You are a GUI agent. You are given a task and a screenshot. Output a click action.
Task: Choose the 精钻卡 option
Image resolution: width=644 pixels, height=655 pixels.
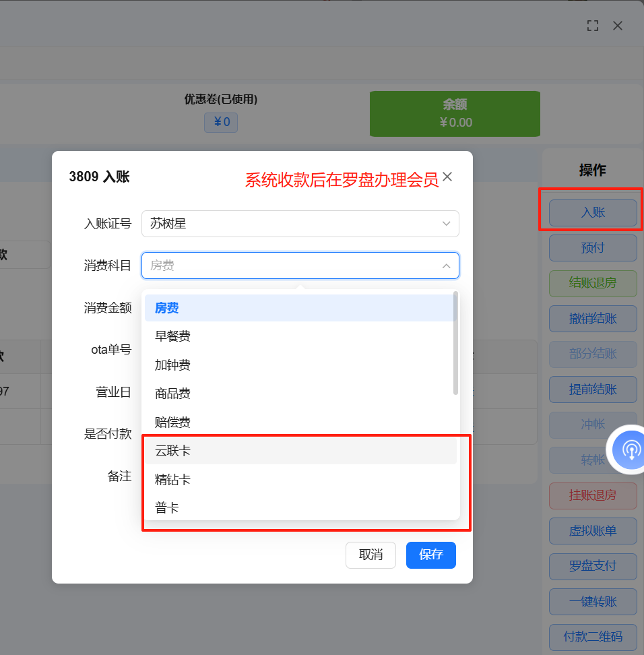[300, 480]
